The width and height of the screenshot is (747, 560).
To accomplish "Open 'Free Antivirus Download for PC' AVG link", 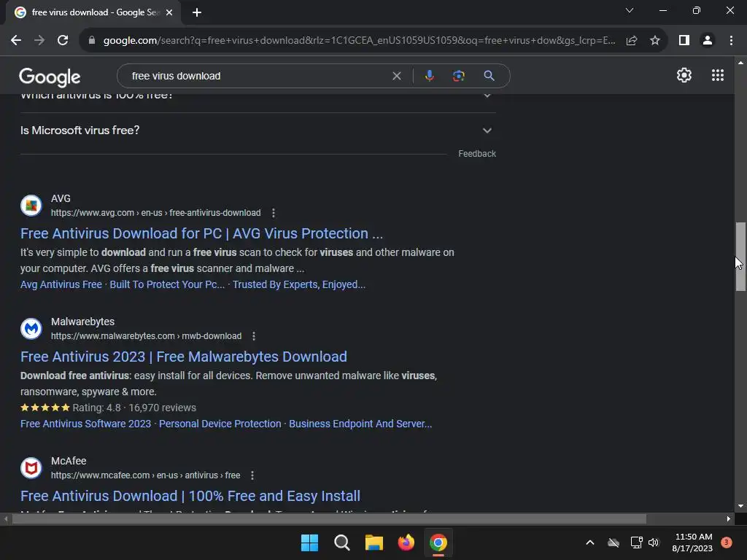I will point(201,233).
